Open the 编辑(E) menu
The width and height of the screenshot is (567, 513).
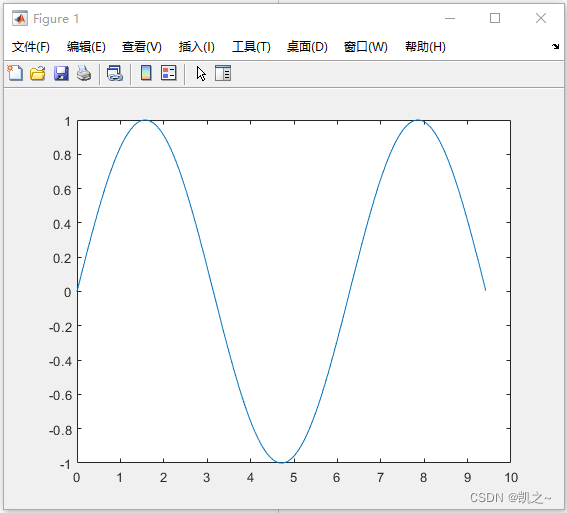tap(86, 47)
